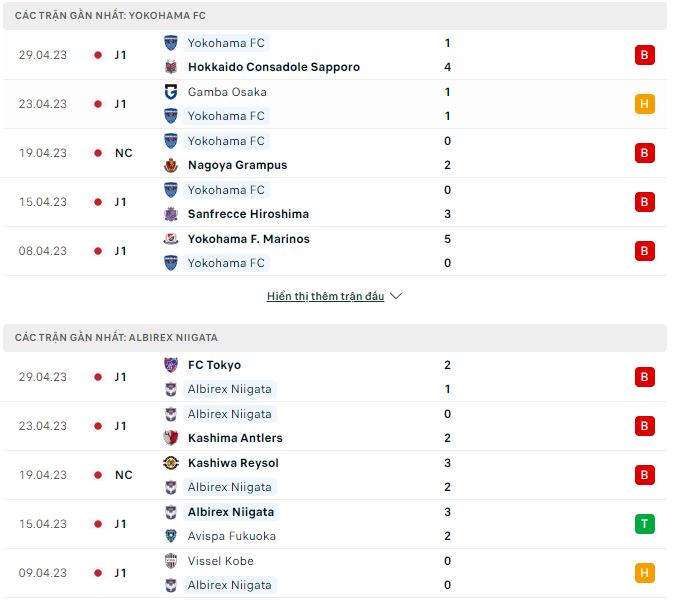Click the Japan flag dot beside the 08.04.23 match
The height and width of the screenshot is (600, 675).
(x=98, y=251)
